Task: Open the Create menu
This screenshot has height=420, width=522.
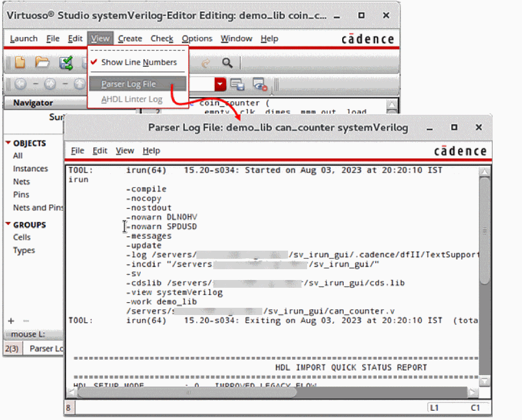Action: pyautogui.click(x=130, y=39)
